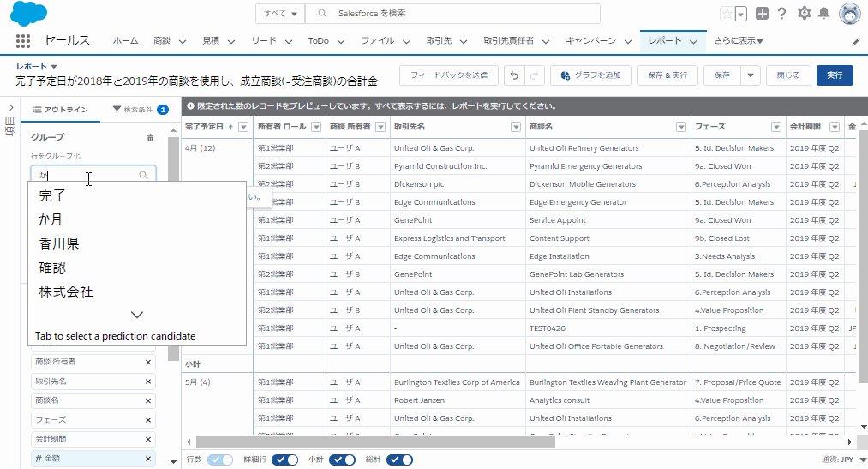Toggle the 総計 switch
Screen dimensions: 868x469
click(x=399, y=460)
